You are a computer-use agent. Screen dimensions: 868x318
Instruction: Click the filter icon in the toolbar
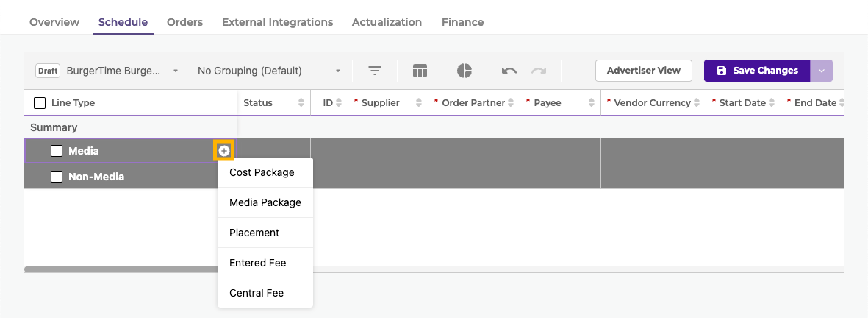(x=375, y=71)
